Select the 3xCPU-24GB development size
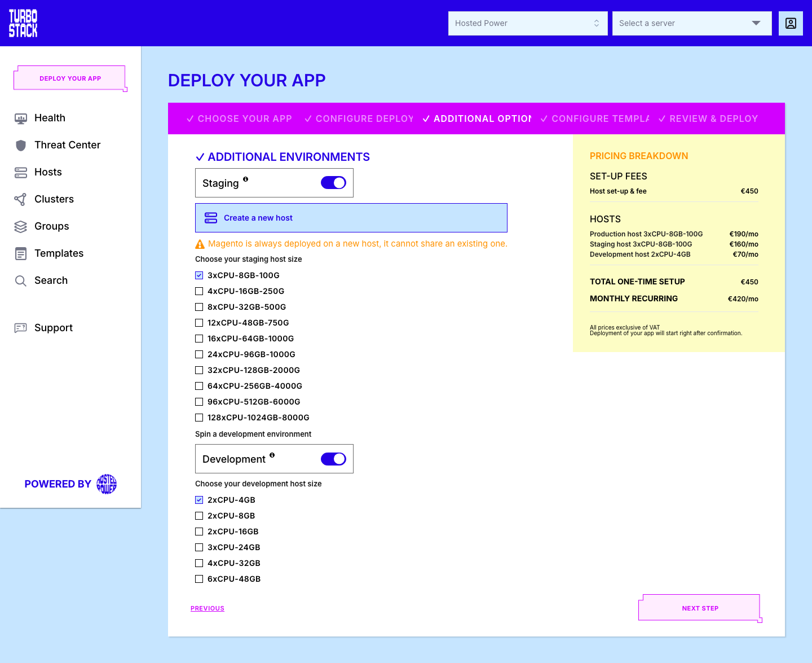 (x=199, y=547)
